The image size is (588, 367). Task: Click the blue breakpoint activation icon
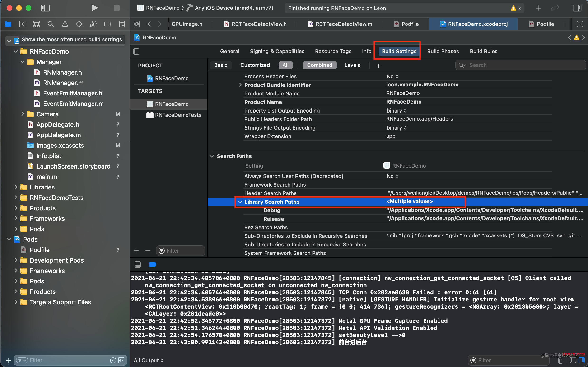pyautogui.click(x=152, y=264)
